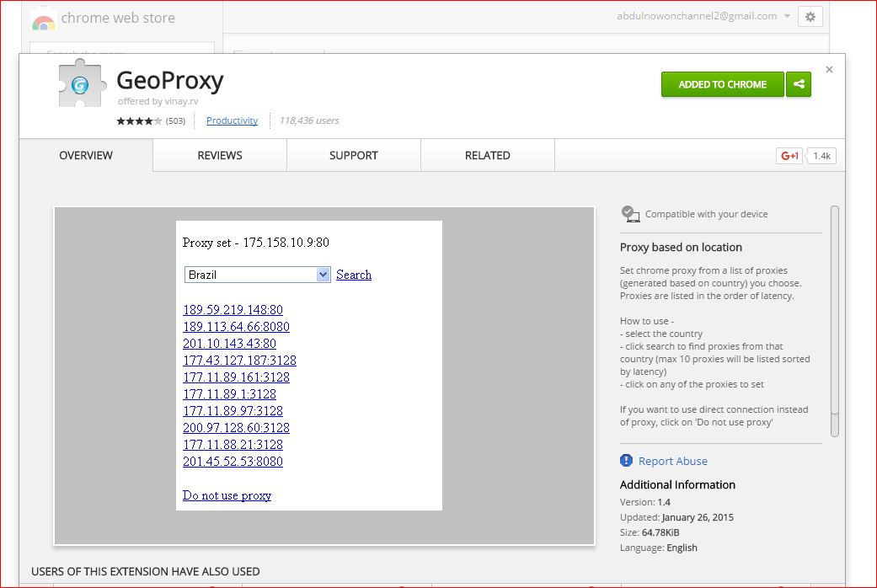Click the Chrome Web Store rainbow logo

coord(43,21)
